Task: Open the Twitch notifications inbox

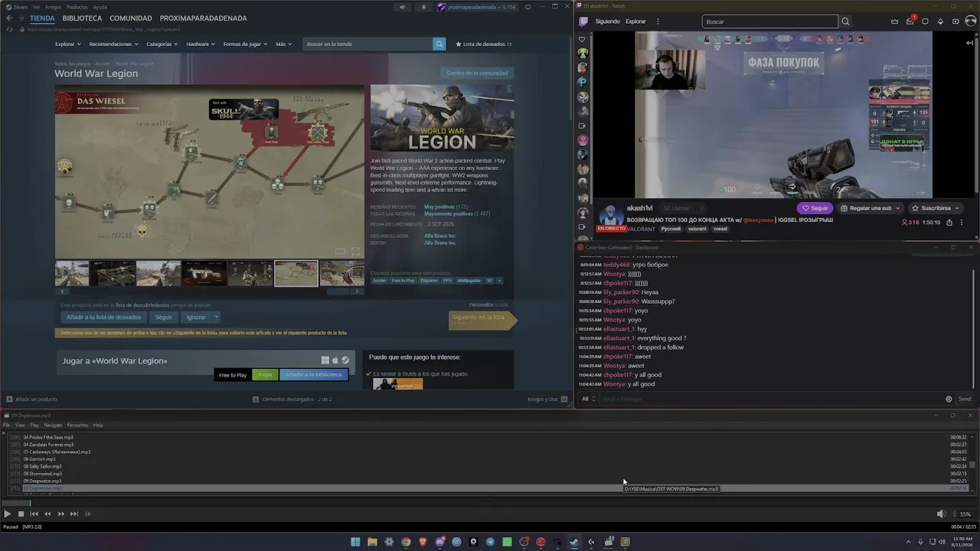Action: [910, 21]
